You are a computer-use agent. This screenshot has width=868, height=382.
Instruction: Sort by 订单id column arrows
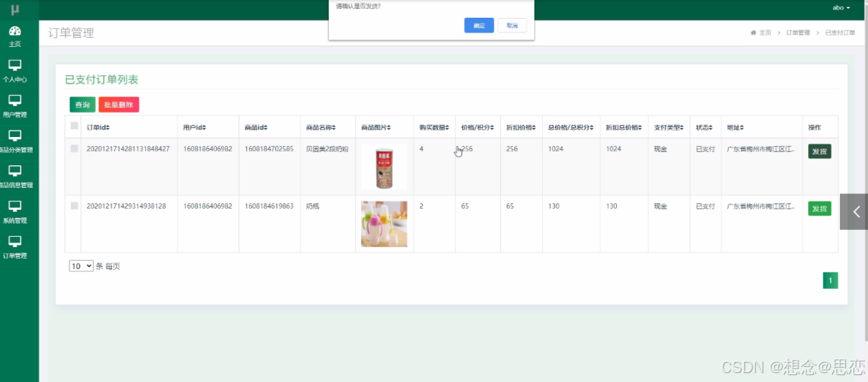pyautogui.click(x=108, y=128)
